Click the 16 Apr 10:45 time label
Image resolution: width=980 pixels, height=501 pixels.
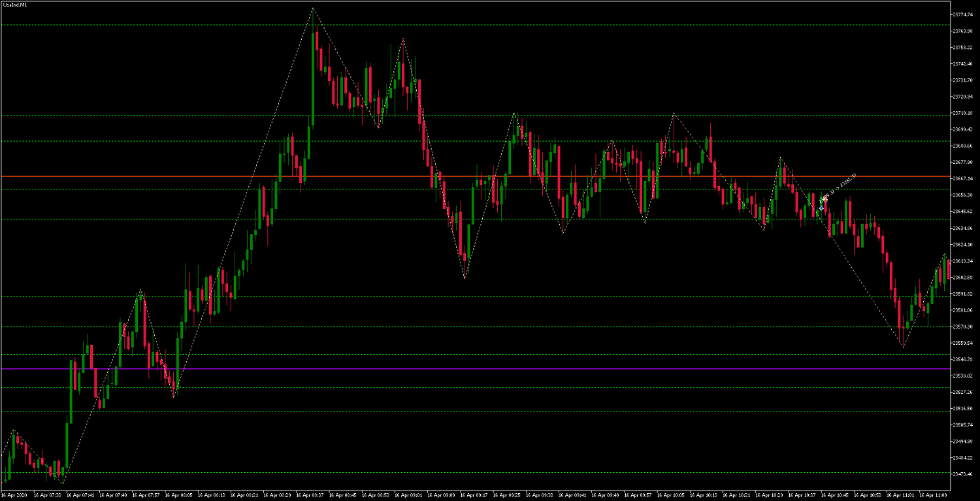(834, 495)
